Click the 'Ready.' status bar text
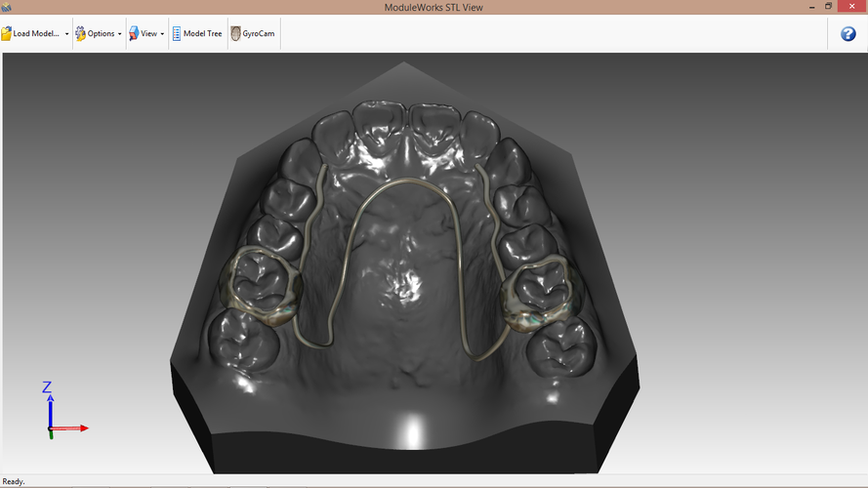This screenshot has width=868, height=488. click(14, 482)
